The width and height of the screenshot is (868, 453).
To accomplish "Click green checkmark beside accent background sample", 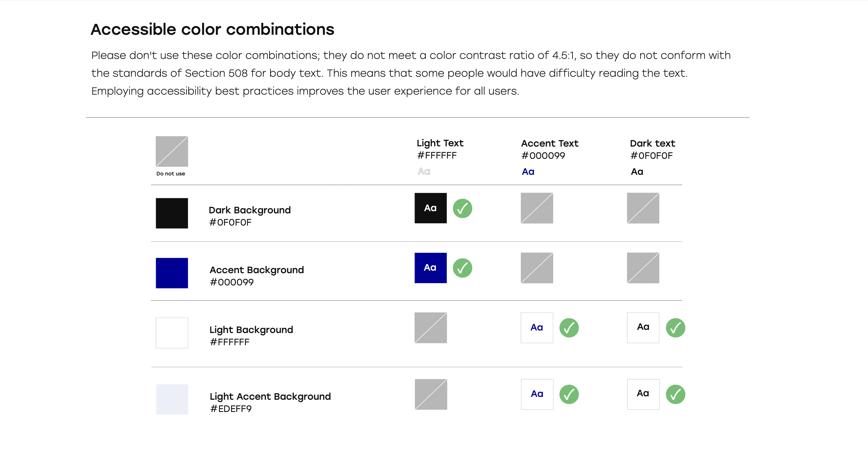I will coord(462,268).
